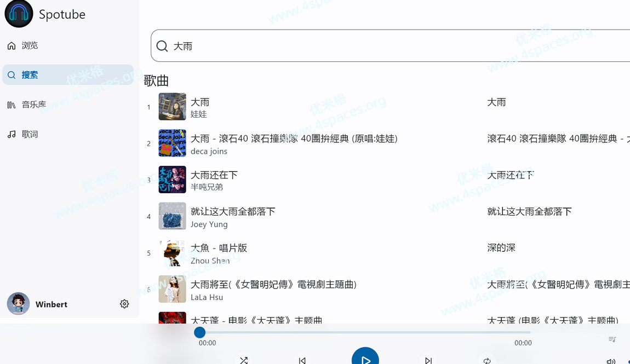Click the Winbert profile avatar
The image size is (630, 364).
click(18, 304)
